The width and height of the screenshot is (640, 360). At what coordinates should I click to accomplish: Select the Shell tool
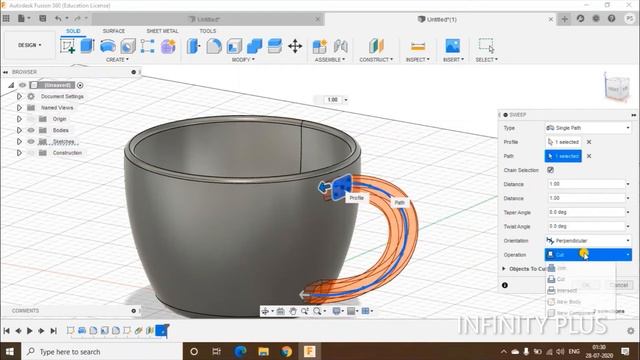[234, 46]
